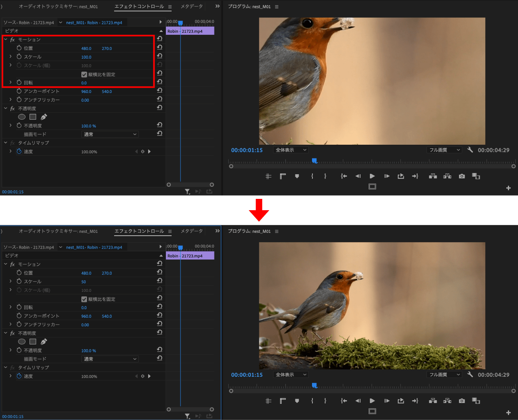Step back one frame in upper monitor
Image resolution: width=518 pixels, height=420 pixels.
[358, 176]
